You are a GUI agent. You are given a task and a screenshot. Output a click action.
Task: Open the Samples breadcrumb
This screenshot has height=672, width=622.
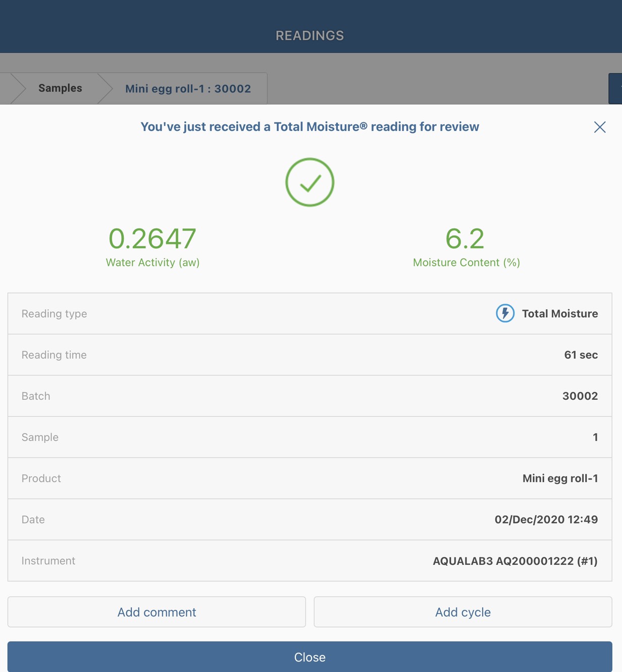[60, 88]
